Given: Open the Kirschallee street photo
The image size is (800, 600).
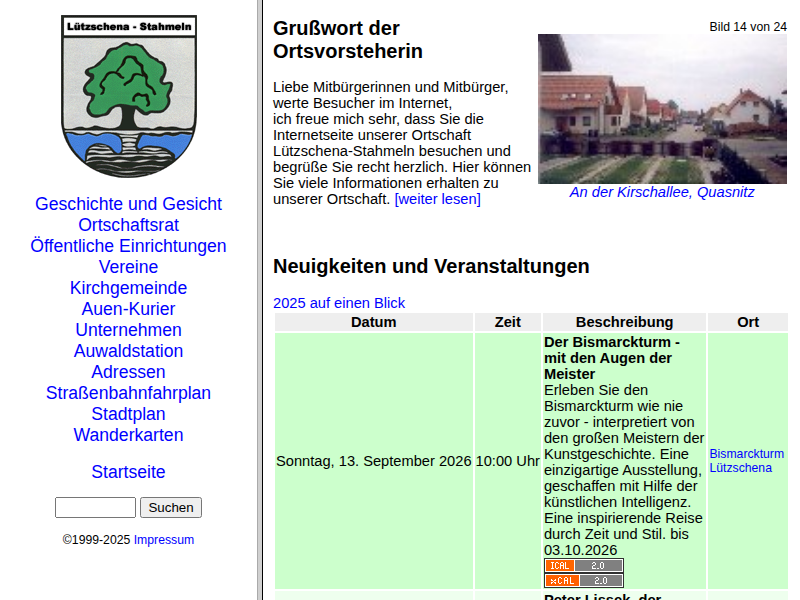Looking at the screenshot, I should (662, 109).
